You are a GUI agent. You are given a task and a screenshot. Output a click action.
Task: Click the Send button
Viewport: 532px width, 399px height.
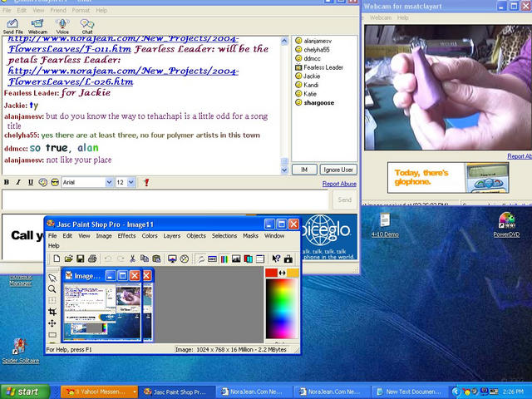(345, 199)
